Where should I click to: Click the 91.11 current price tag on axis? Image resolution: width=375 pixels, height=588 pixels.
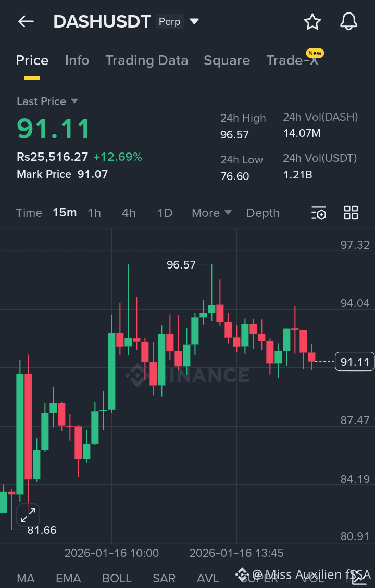click(354, 362)
